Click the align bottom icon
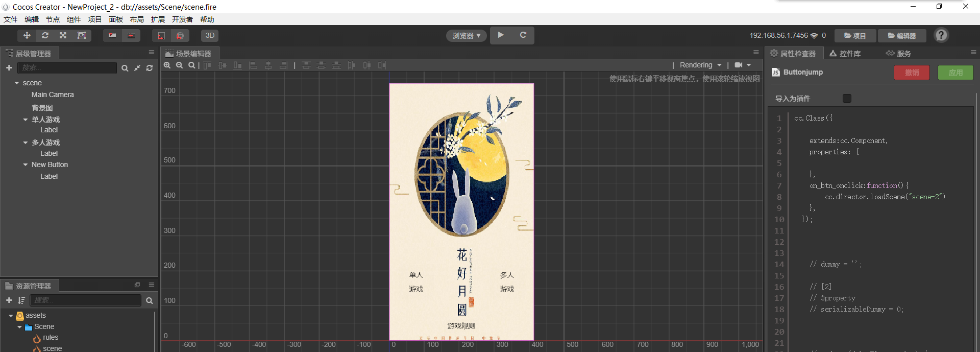The height and width of the screenshot is (352, 980). click(238, 65)
